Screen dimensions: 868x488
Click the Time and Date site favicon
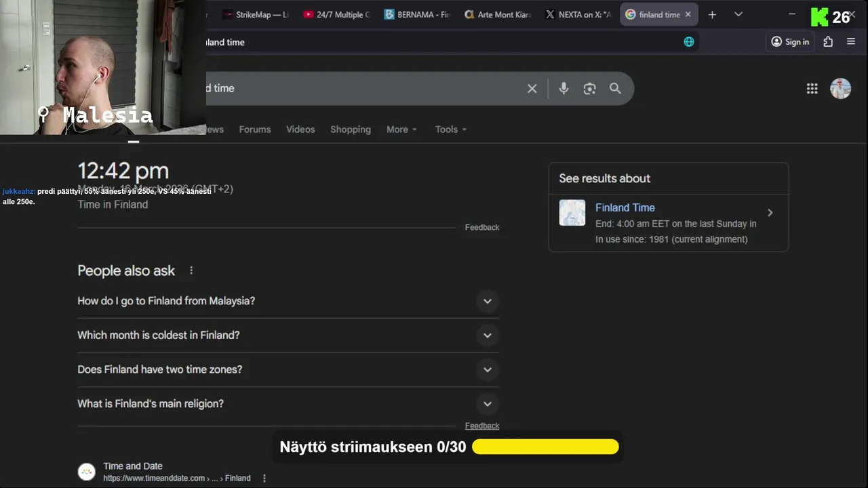point(87,472)
